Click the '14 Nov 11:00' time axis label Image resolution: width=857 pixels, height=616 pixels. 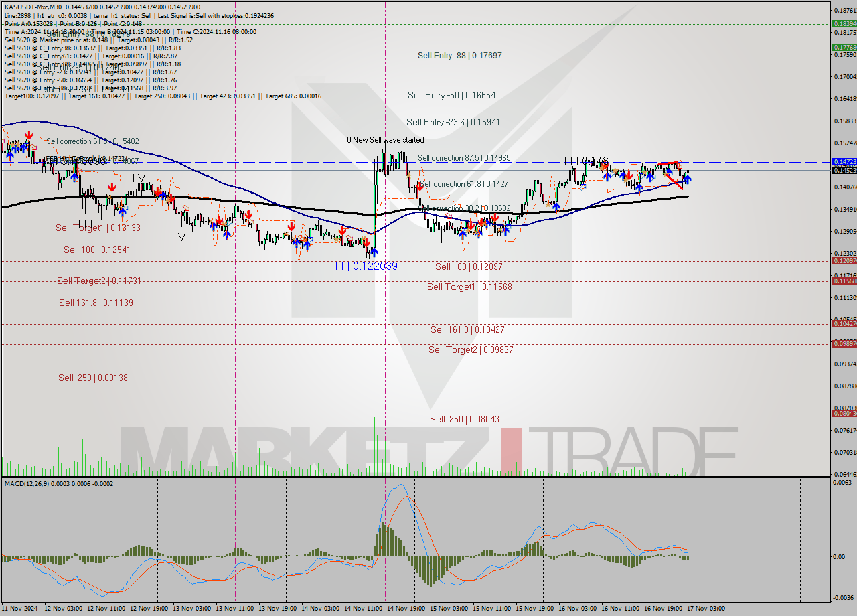tap(362, 609)
